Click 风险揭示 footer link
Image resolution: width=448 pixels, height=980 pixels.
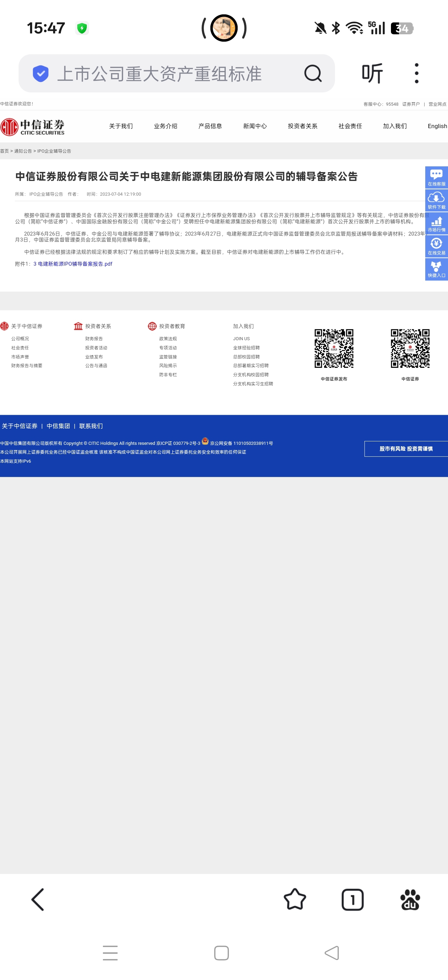[168, 366]
